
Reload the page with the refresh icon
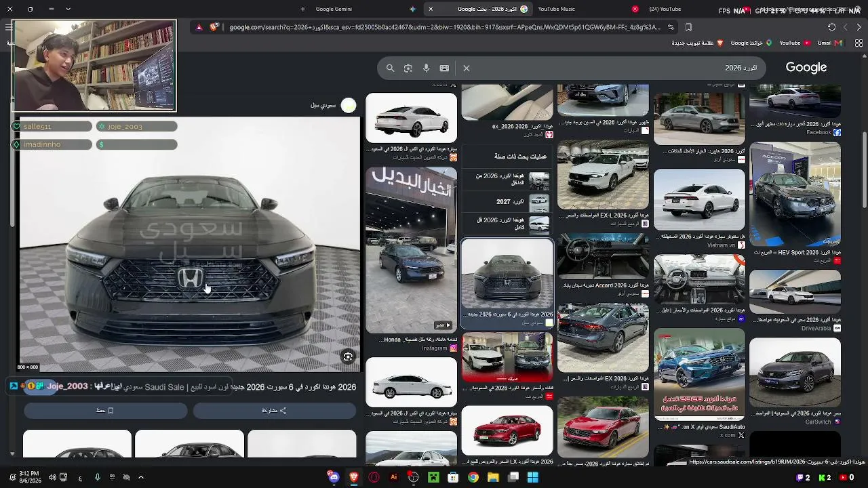pyautogui.click(x=831, y=27)
